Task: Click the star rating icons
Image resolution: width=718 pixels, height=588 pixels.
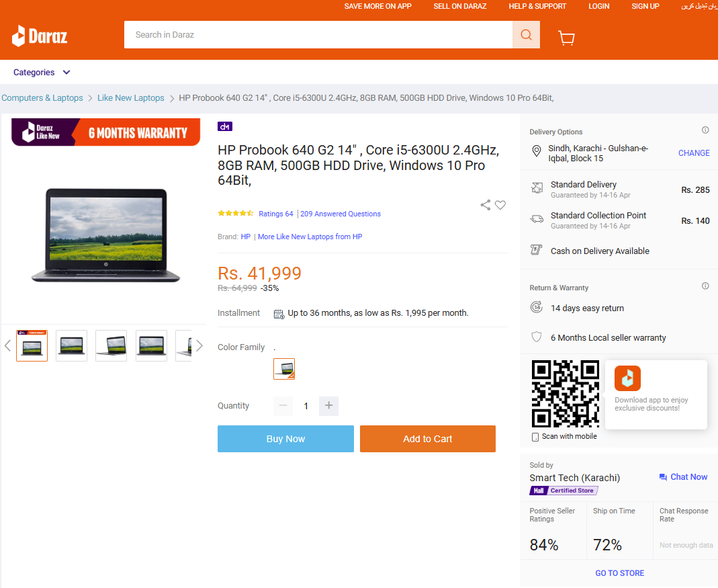Action: pos(235,213)
